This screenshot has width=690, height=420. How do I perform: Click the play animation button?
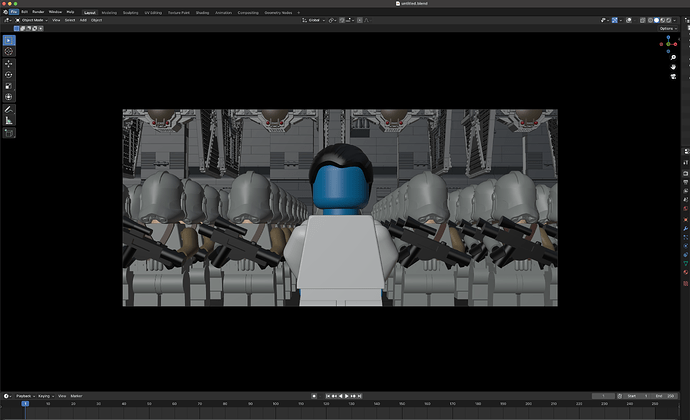click(347, 396)
